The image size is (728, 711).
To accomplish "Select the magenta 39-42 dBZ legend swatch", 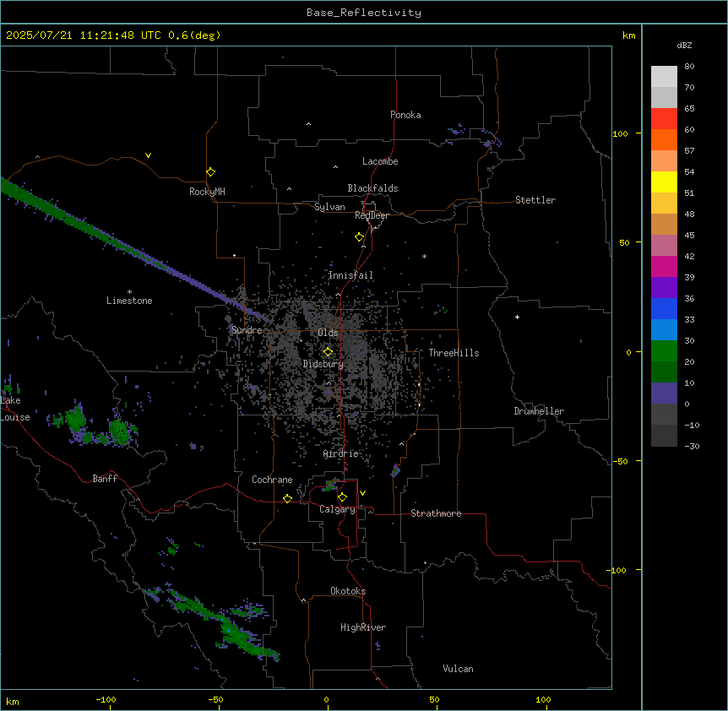I will (664, 266).
